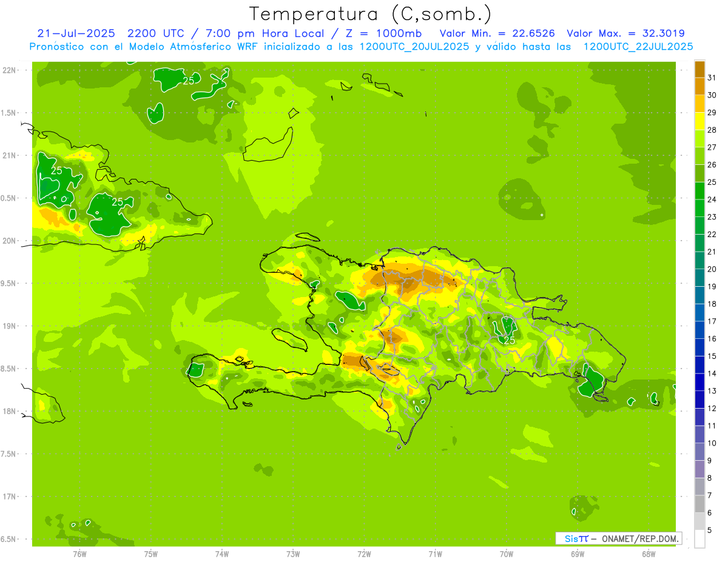
Task: Click the '74W' longitude axis label
Action: [x=222, y=554]
